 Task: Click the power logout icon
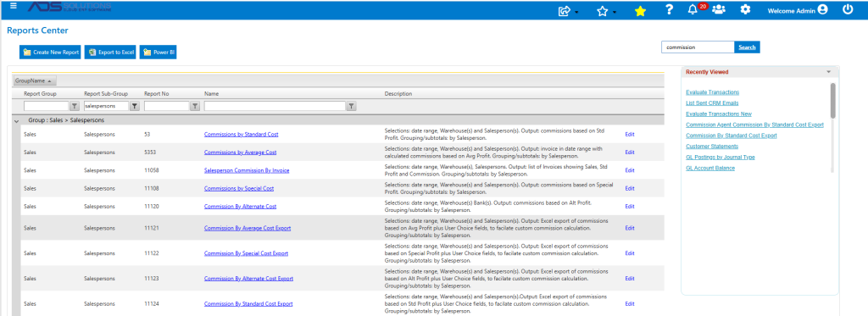click(848, 9)
